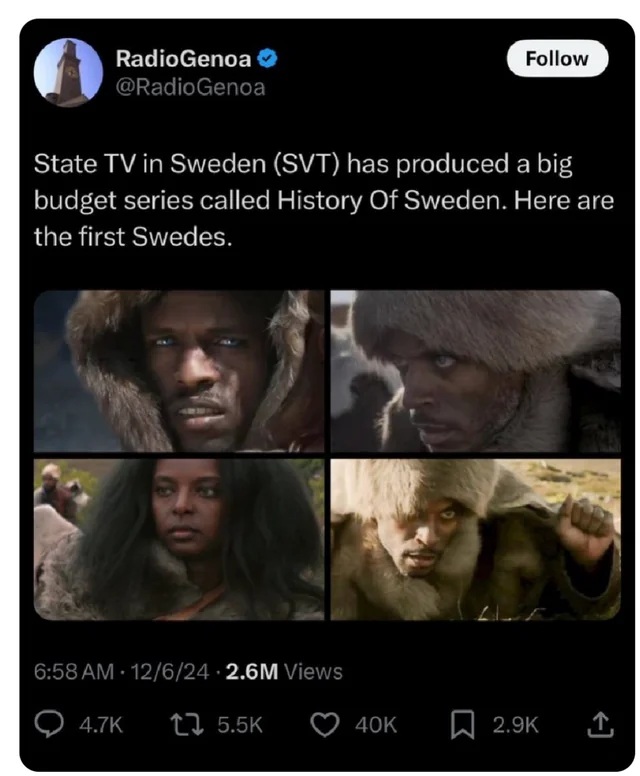The image size is (640, 776).
Task: Click the blue verified badge
Action: click(268, 59)
